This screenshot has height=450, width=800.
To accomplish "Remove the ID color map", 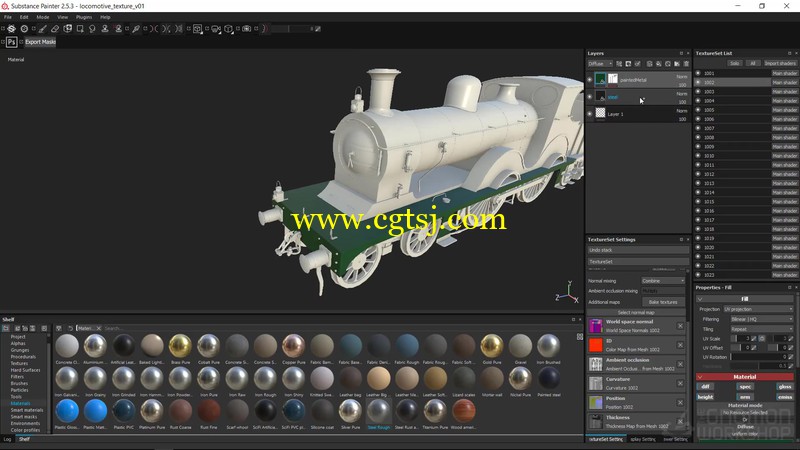I will [680, 345].
